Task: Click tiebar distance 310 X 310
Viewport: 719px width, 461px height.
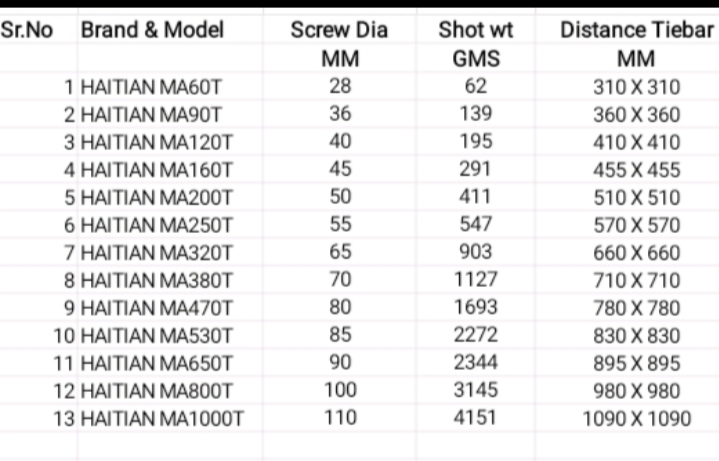Action: coord(636,87)
